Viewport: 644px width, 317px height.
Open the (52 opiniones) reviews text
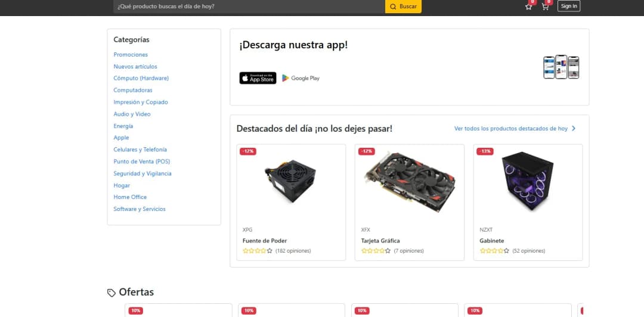[528, 250]
